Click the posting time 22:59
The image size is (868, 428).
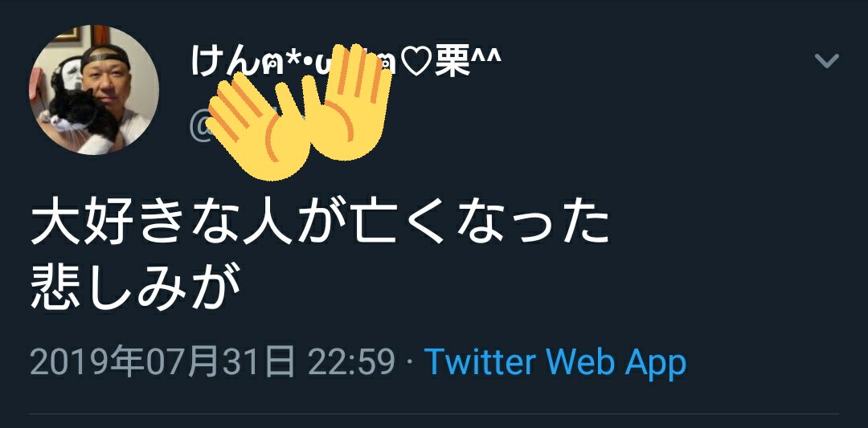(x=351, y=363)
